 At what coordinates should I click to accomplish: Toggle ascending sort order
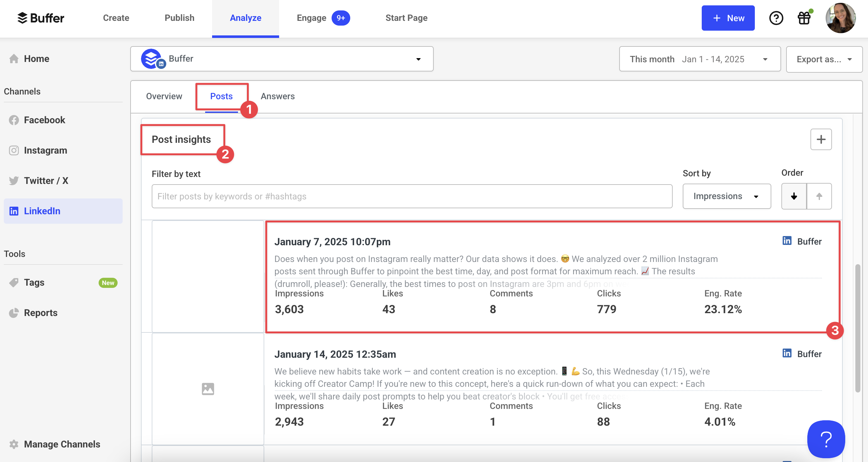(819, 196)
